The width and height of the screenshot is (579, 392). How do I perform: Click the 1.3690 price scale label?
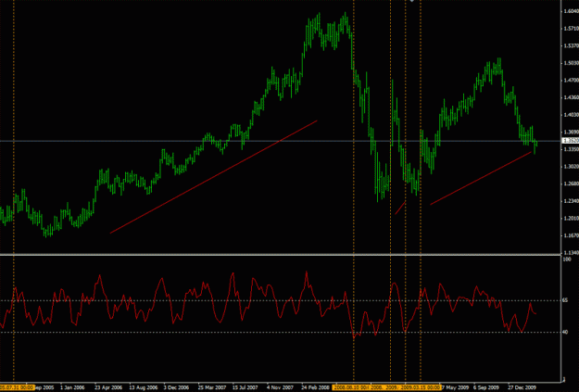(571, 132)
